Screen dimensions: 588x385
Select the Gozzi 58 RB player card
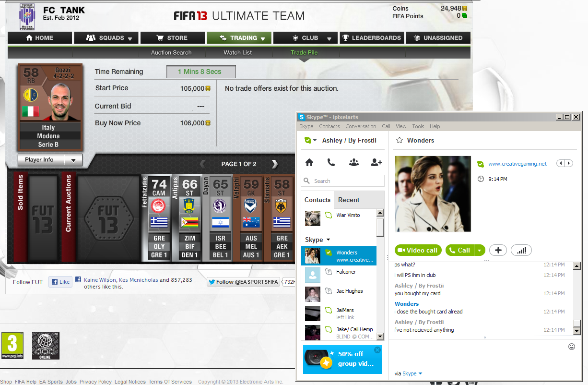[x=50, y=108]
